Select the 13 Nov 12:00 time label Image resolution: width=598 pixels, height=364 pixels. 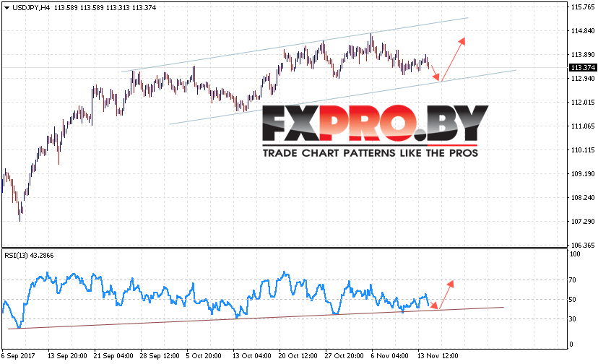pos(438,356)
